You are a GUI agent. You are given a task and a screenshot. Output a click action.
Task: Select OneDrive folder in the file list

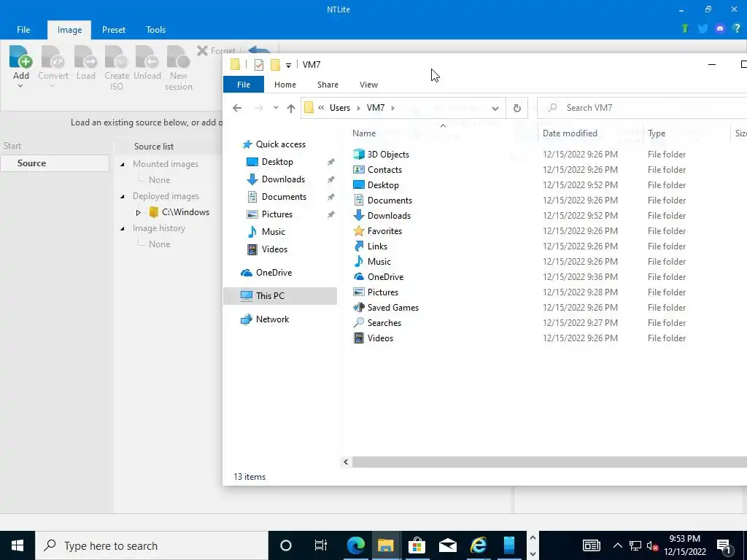385,276
